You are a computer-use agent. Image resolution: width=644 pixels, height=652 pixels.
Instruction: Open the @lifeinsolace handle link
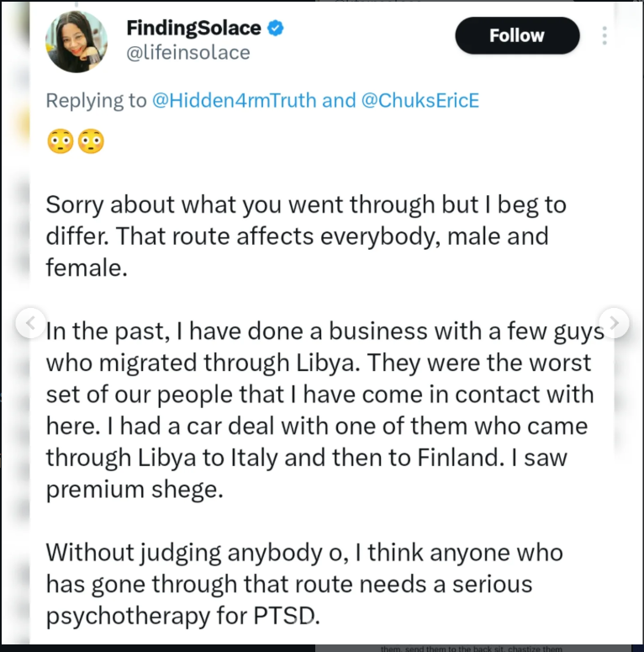[187, 52]
